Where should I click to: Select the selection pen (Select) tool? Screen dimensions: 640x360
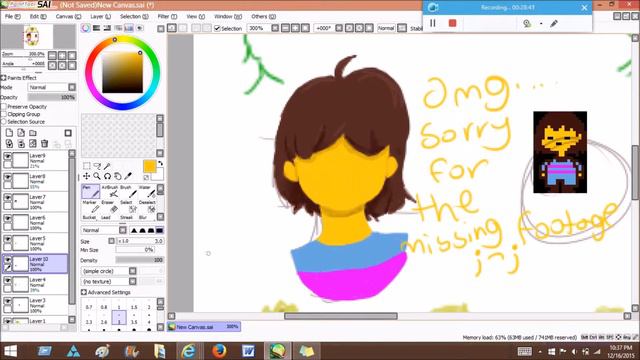128,207
